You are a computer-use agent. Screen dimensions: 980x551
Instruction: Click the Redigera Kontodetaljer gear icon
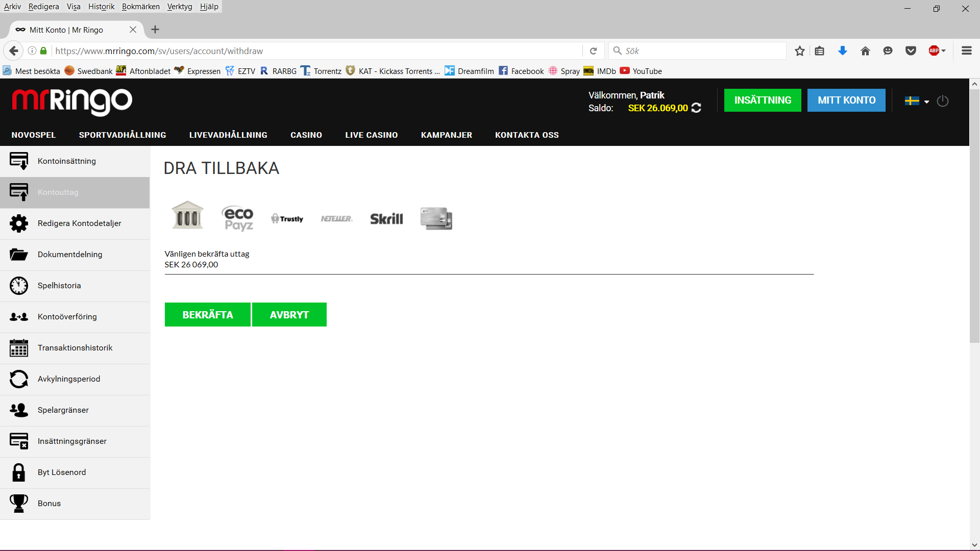[x=19, y=223]
